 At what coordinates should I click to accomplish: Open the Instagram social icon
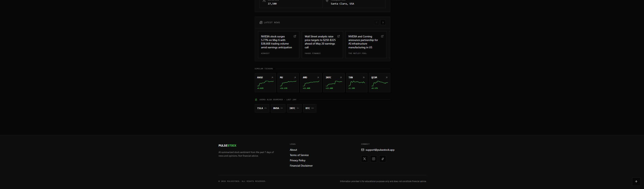click(373, 159)
